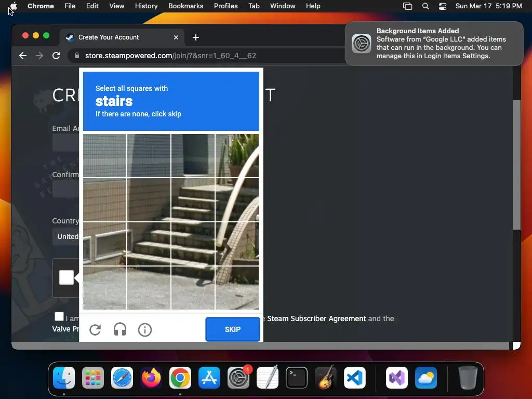Image resolution: width=532 pixels, height=399 pixels.
Task: Open the File menu
Action: click(70, 6)
